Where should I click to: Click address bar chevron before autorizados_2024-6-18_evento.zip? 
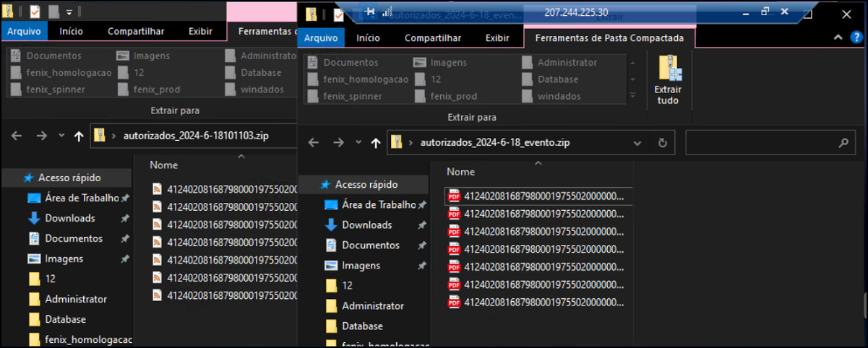(411, 143)
